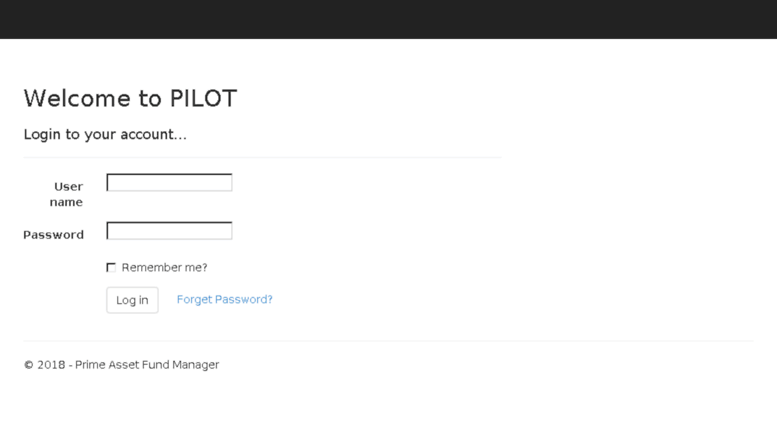This screenshot has width=777, height=423.
Task: Click the Log in button
Action: pyautogui.click(x=132, y=300)
